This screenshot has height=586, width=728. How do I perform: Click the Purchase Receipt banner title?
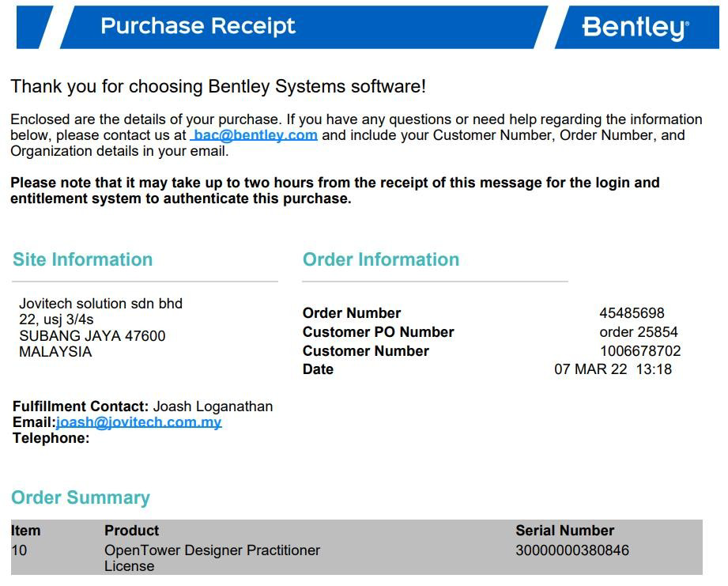[x=198, y=26]
